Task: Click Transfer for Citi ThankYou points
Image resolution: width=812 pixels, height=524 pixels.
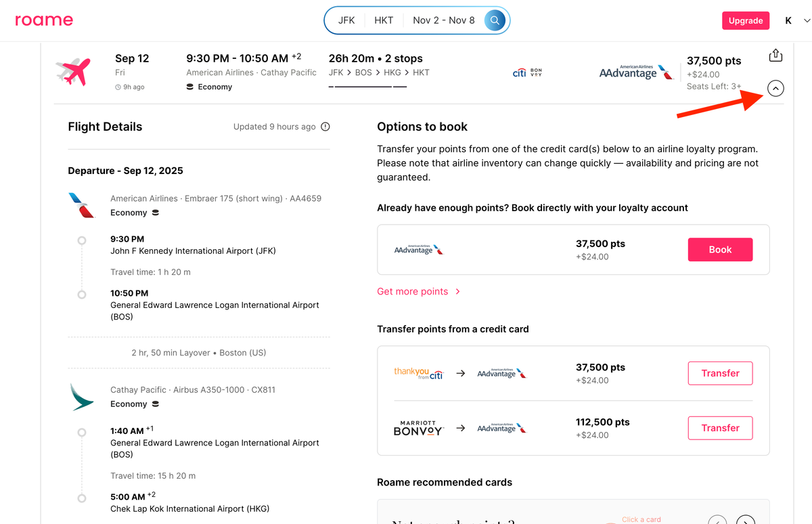Action: coord(720,373)
